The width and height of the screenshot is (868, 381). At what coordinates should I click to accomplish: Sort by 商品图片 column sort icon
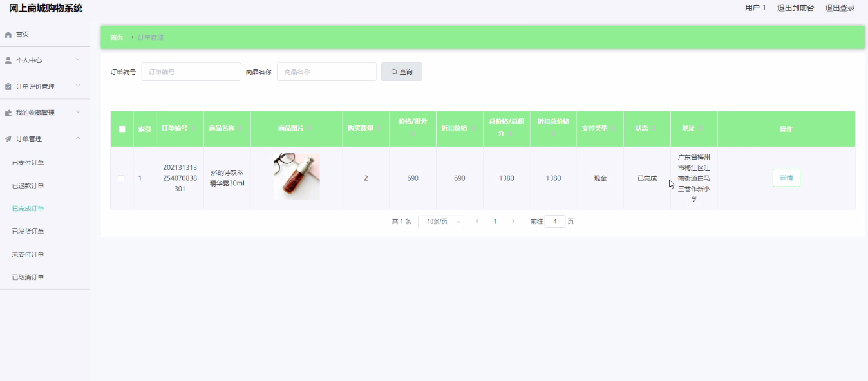[x=310, y=129]
